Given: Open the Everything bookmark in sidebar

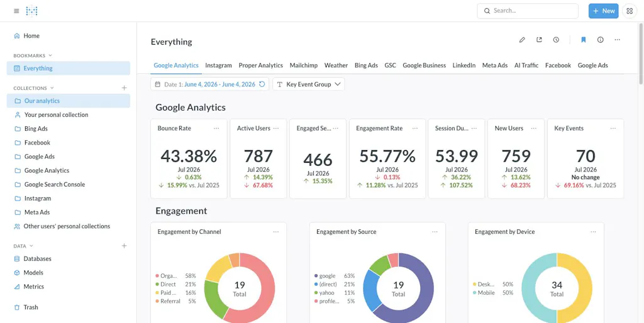Looking at the screenshot, I should [x=68, y=68].
